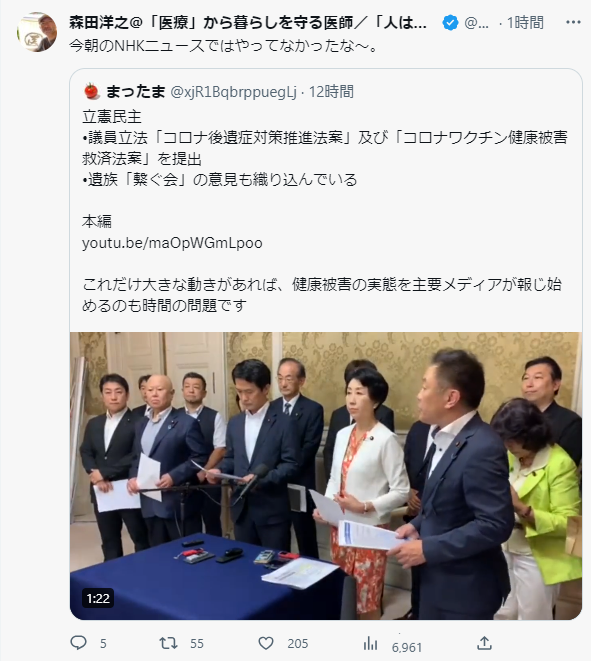Open the quoted tweet text by まったま
591x661 pixels.
pos(325,211)
